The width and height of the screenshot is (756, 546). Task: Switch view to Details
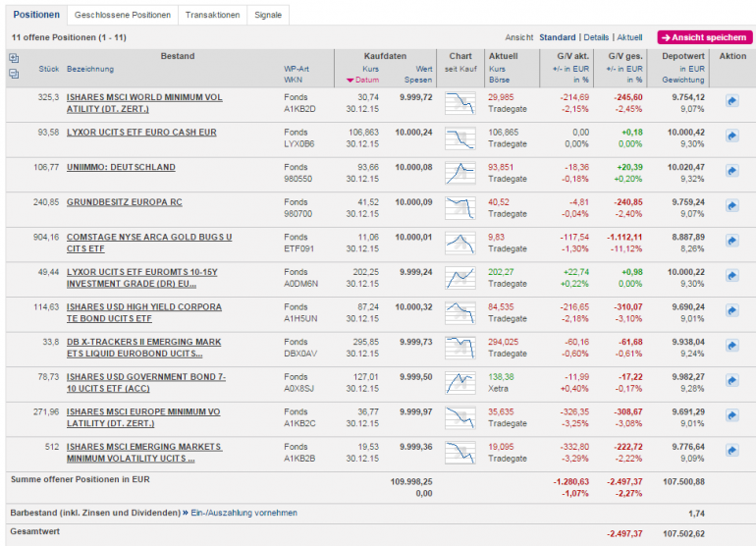(x=597, y=37)
